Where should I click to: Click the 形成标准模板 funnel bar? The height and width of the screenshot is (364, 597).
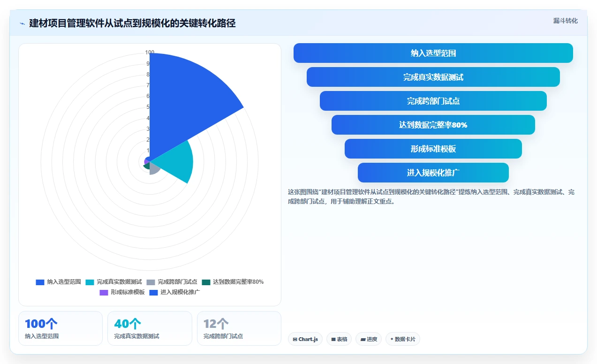click(433, 149)
